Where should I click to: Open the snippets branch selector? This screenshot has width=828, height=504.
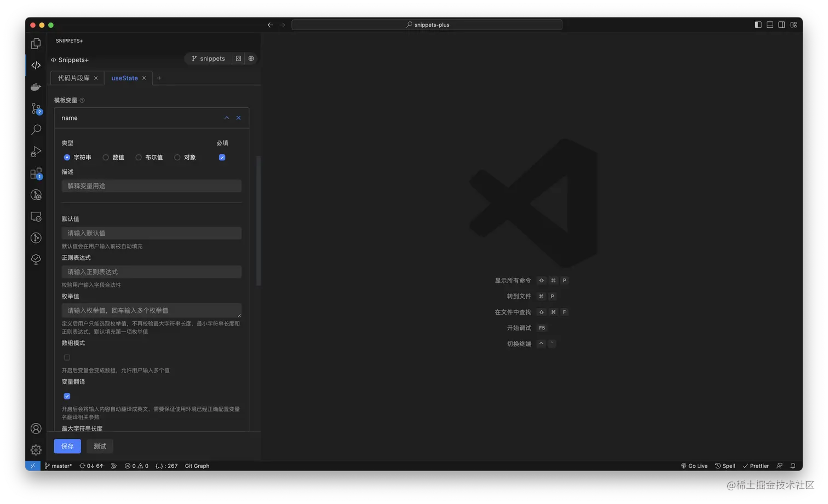tap(208, 59)
